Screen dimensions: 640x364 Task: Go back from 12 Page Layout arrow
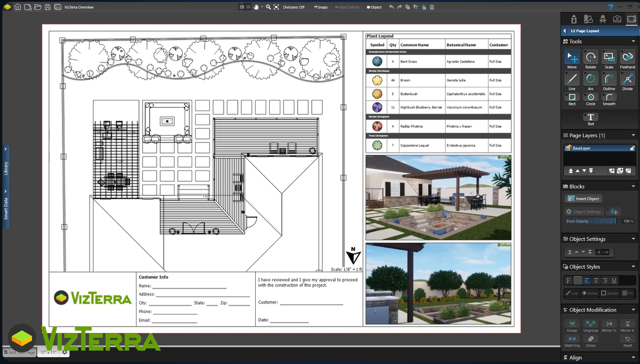click(565, 31)
